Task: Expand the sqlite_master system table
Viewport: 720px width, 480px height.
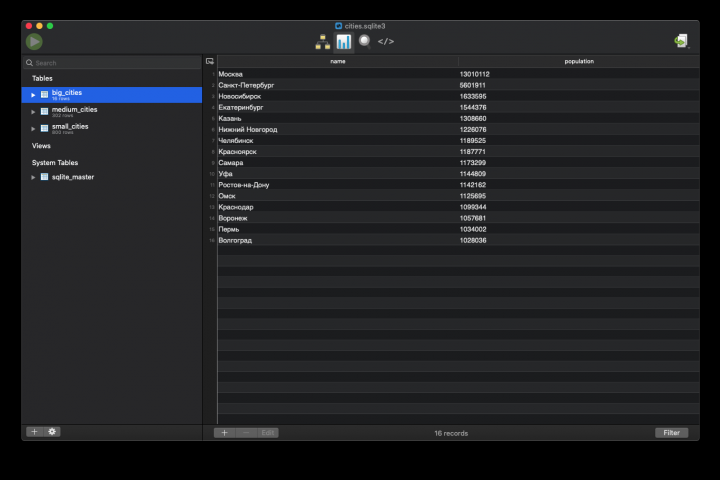Action: 33,177
